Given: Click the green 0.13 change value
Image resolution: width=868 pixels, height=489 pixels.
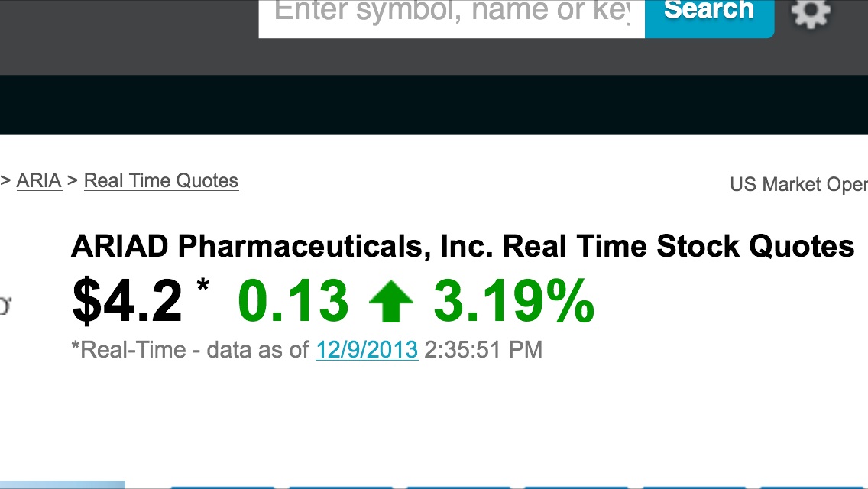Looking at the screenshot, I should point(293,301).
